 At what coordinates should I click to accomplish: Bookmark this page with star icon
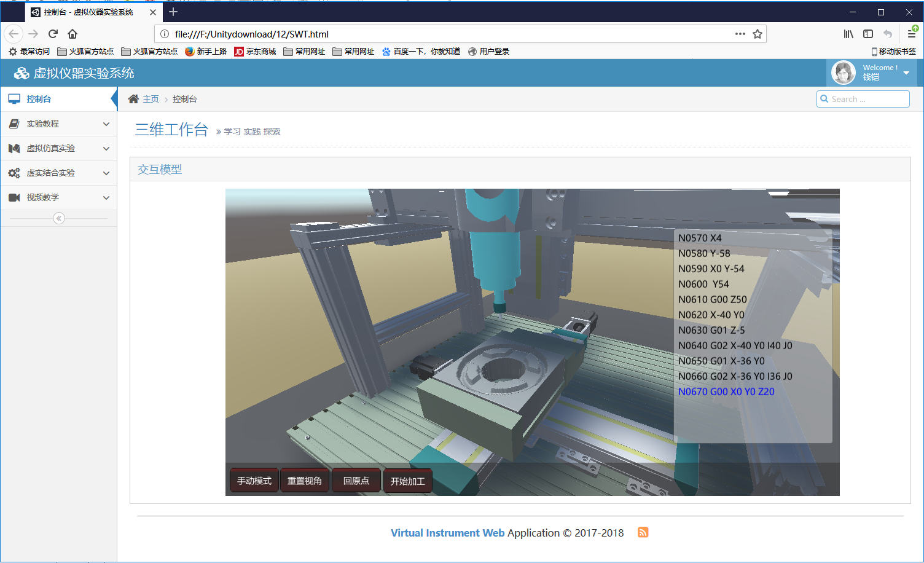click(x=758, y=34)
